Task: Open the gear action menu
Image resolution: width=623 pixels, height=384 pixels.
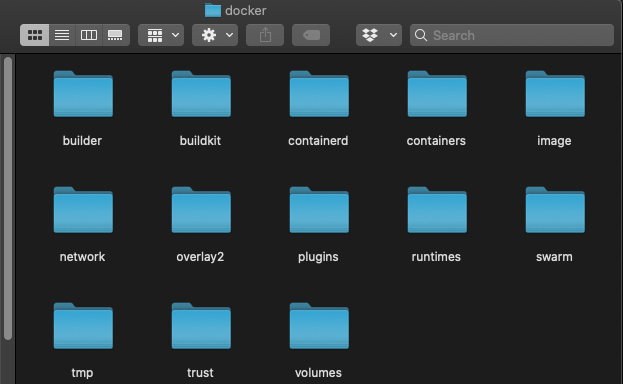Action: (215, 35)
